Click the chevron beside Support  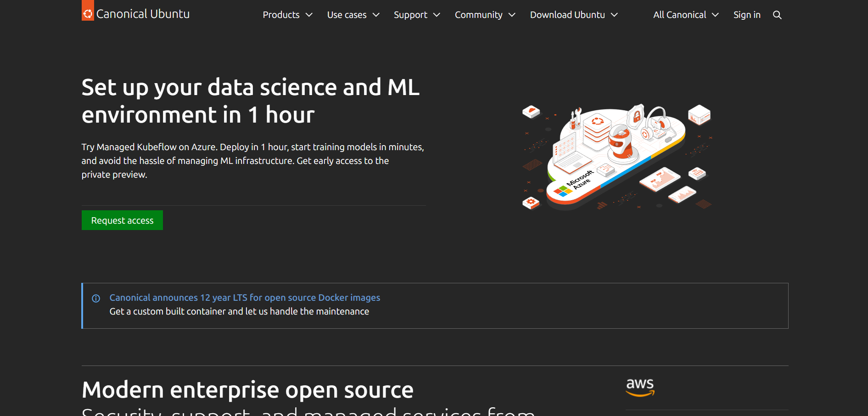point(437,15)
